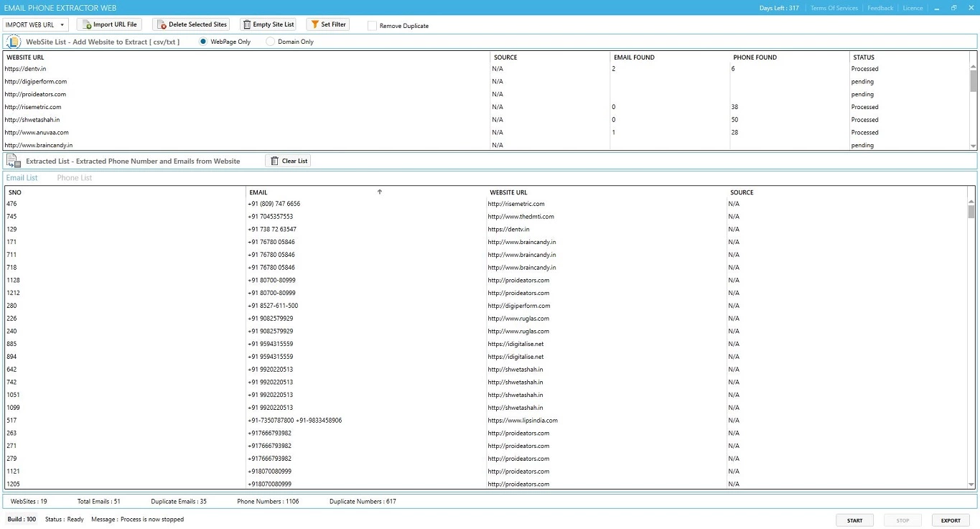Click the EMAIL column sort arrow

380,192
